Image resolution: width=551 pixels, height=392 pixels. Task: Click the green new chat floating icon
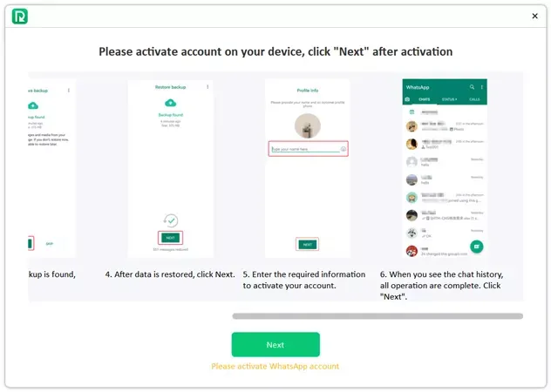[477, 247]
